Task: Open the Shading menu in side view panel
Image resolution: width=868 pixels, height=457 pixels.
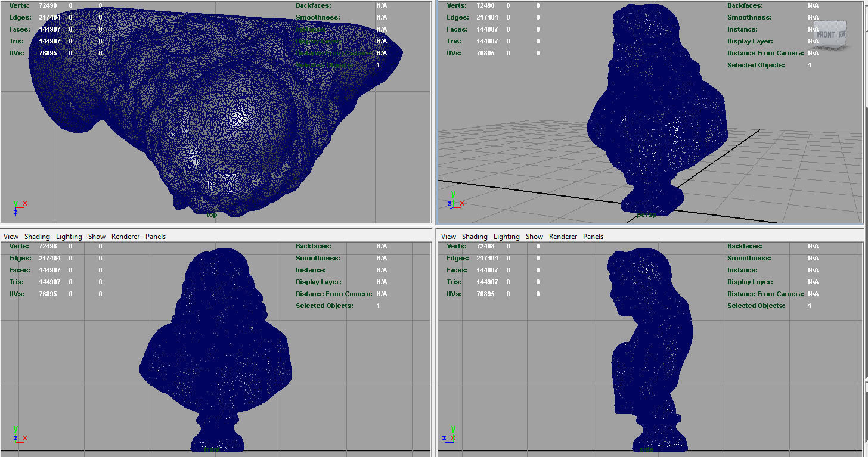Action: tap(475, 237)
